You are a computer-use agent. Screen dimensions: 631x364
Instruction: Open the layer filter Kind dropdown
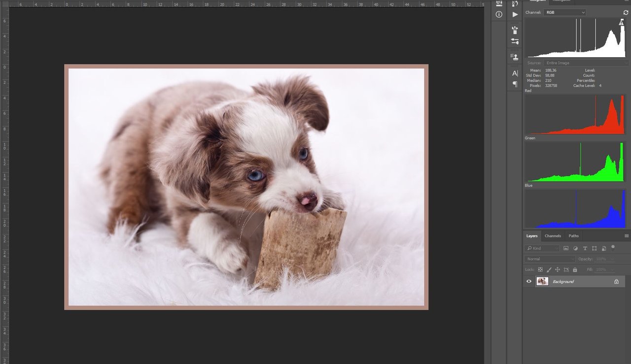pos(542,248)
